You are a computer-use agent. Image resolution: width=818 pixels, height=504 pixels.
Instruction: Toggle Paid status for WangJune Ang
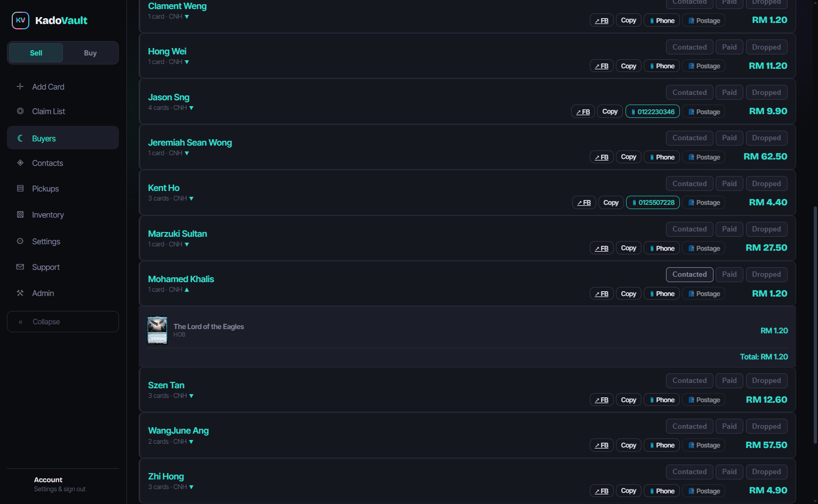729,426
